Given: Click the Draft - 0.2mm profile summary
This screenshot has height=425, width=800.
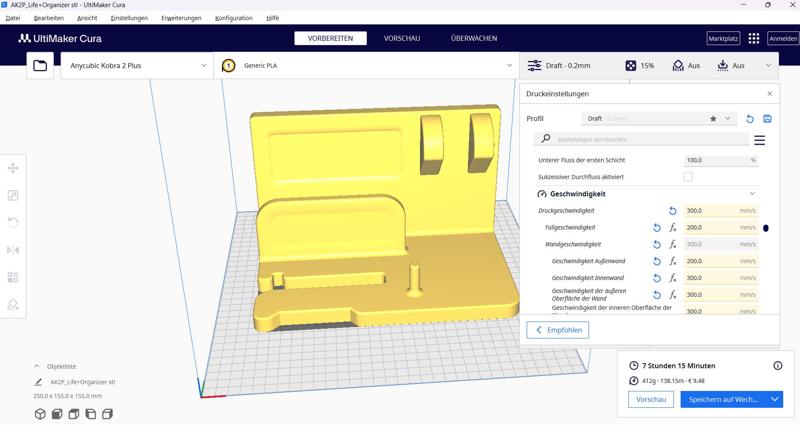Looking at the screenshot, I should pyautogui.click(x=559, y=66).
